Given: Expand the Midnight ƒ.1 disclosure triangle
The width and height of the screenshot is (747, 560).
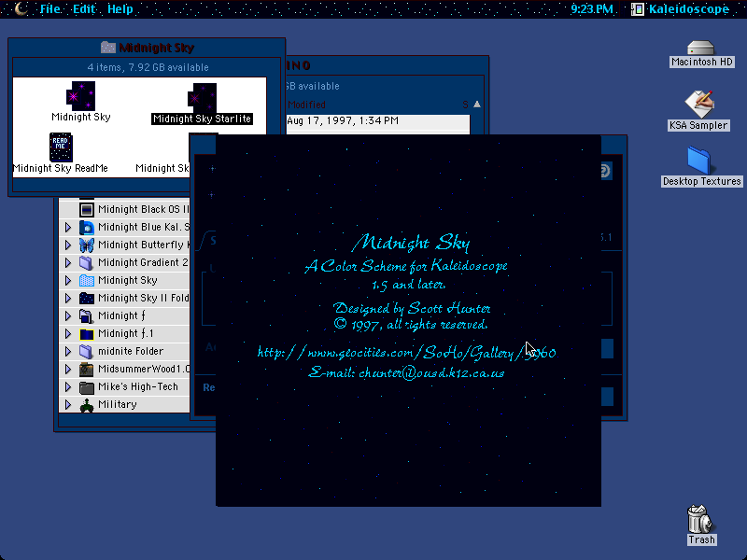Looking at the screenshot, I should (67, 333).
